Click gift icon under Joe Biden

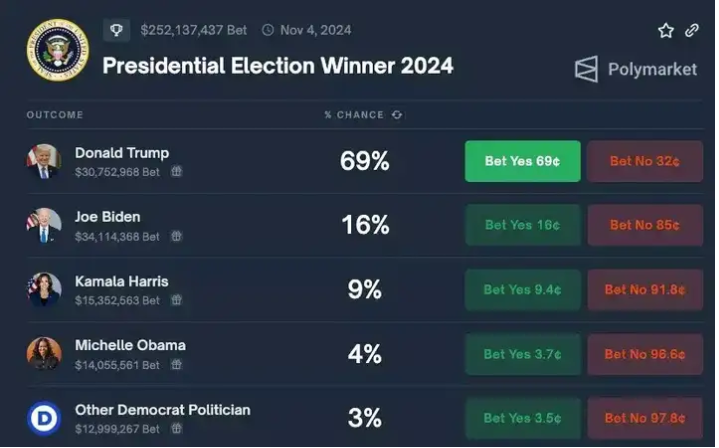click(177, 236)
